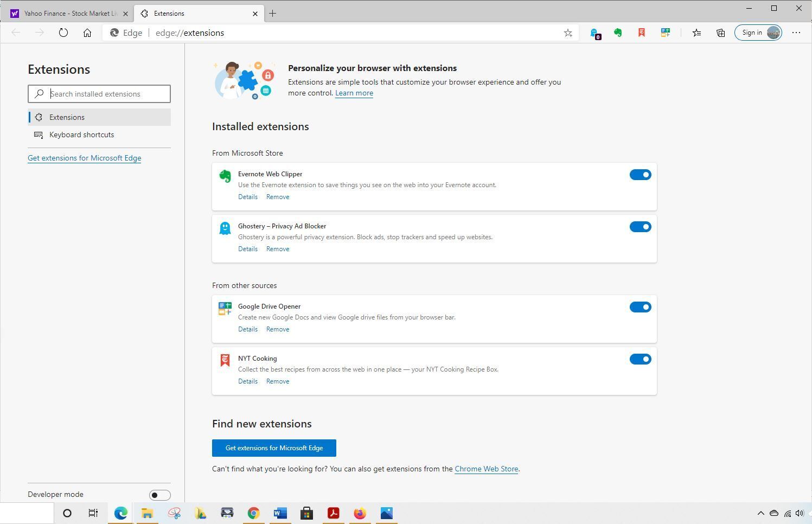Close the Extensions tab
Viewport: 812px width, 524px height.
pyautogui.click(x=255, y=14)
